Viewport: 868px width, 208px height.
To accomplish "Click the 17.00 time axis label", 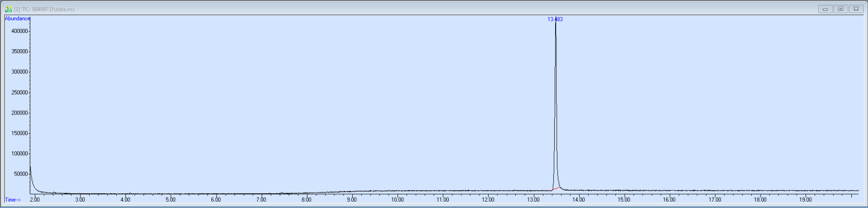I will pyautogui.click(x=715, y=200).
